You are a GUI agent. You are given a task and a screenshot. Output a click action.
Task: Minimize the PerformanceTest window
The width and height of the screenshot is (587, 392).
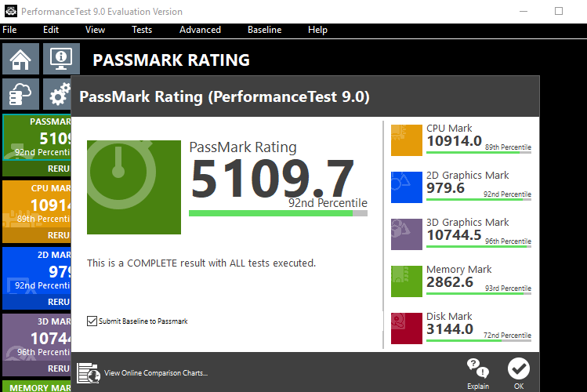pos(524,11)
